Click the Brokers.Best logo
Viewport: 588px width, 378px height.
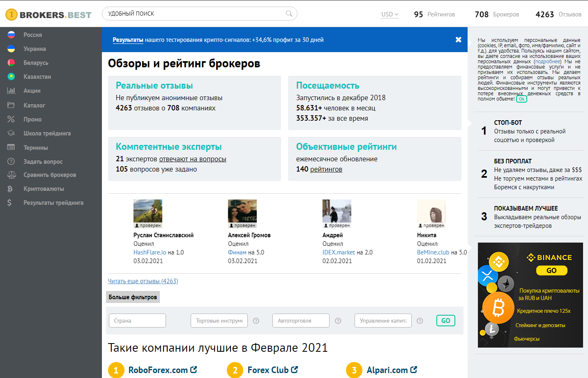tap(48, 15)
